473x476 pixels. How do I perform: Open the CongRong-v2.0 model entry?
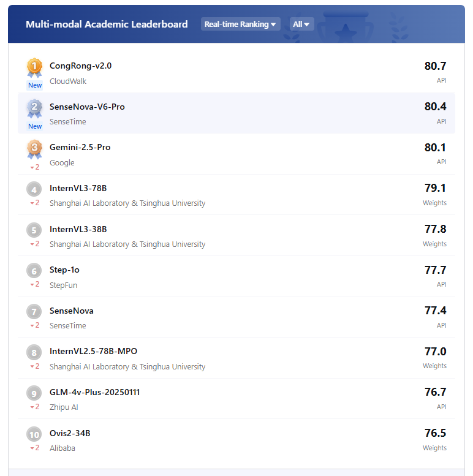tap(80, 66)
